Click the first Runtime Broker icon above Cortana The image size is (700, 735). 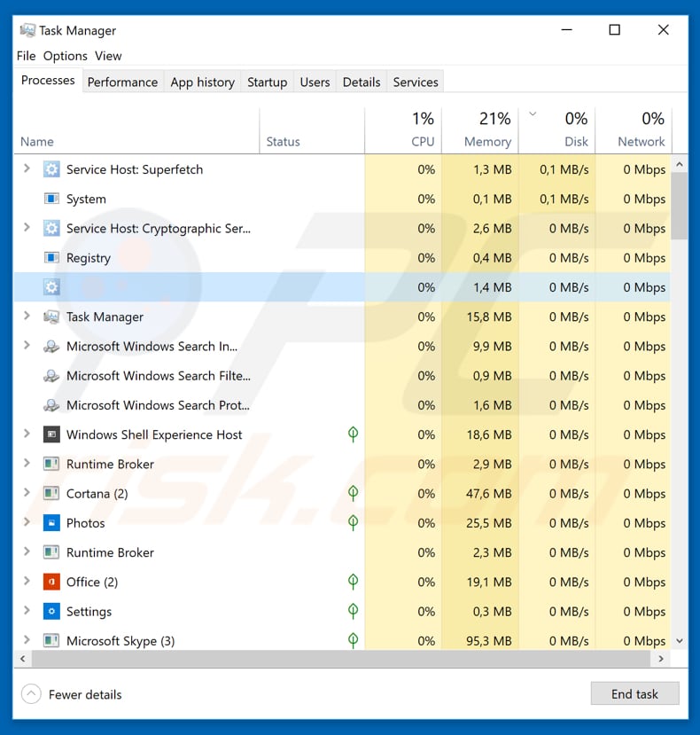[51, 464]
